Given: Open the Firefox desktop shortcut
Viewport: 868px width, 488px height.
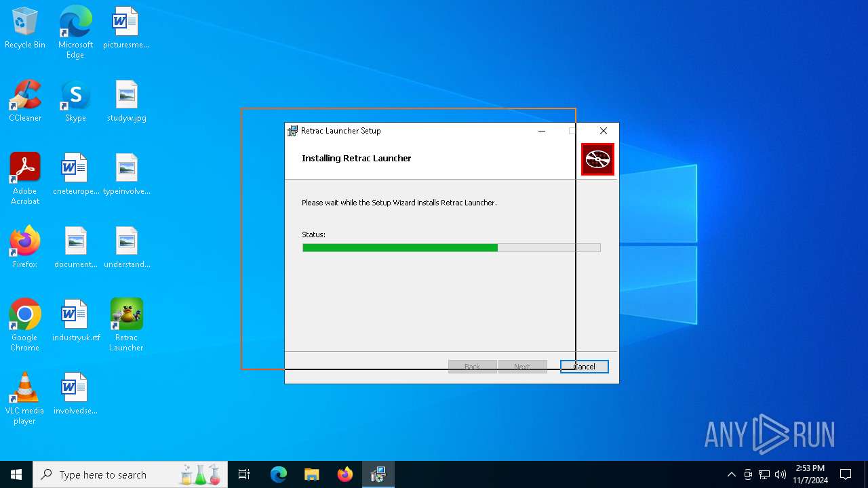Looking at the screenshot, I should click(x=25, y=247).
